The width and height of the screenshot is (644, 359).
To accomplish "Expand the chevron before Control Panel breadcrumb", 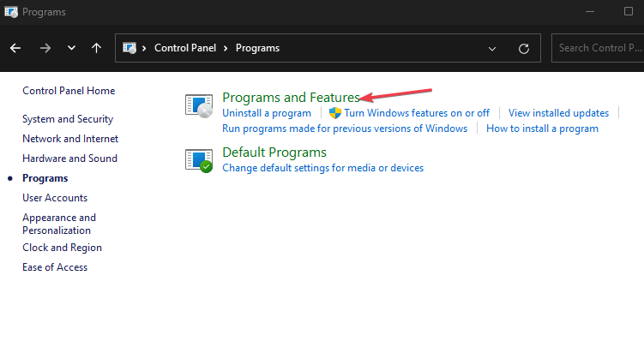I will (x=144, y=49).
